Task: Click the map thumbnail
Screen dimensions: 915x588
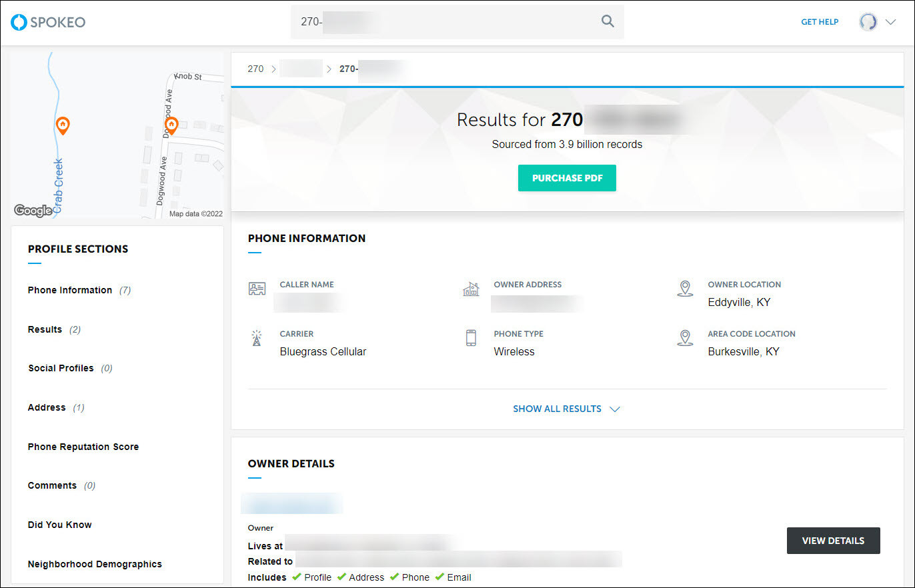Action: [117, 135]
